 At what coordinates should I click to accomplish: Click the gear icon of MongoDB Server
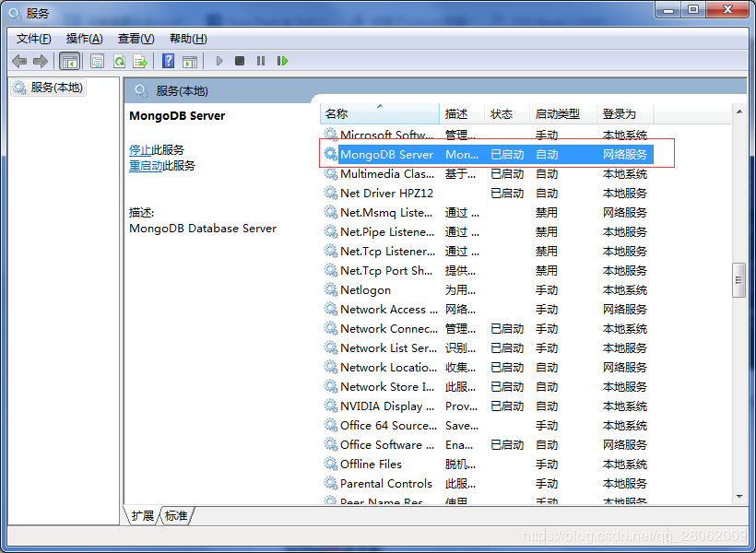pyautogui.click(x=330, y=154)
